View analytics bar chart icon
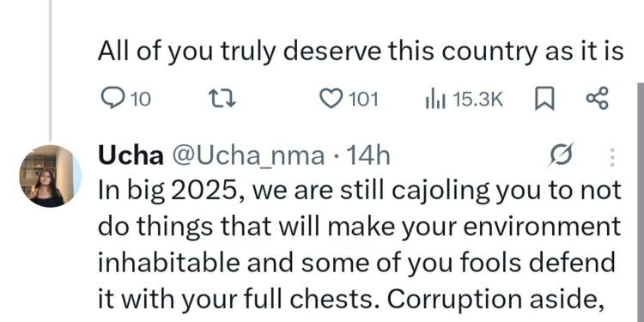The image size is (644, 322). tap(435, 100)
